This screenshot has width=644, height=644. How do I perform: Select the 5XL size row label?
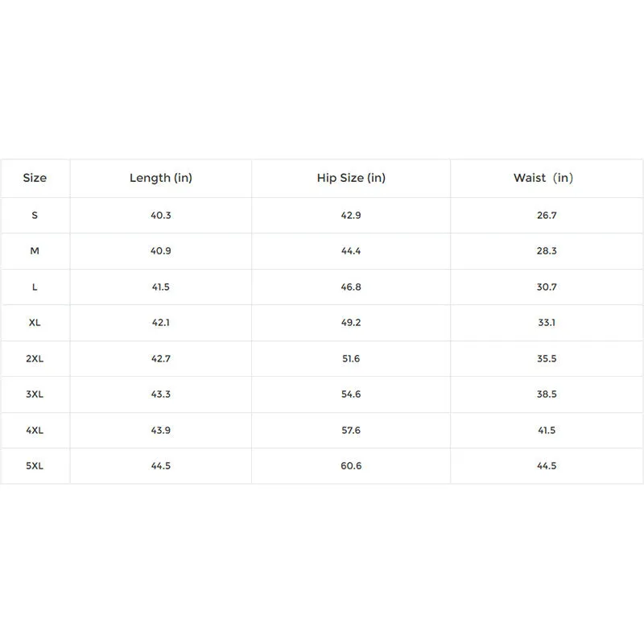point(35,466)
